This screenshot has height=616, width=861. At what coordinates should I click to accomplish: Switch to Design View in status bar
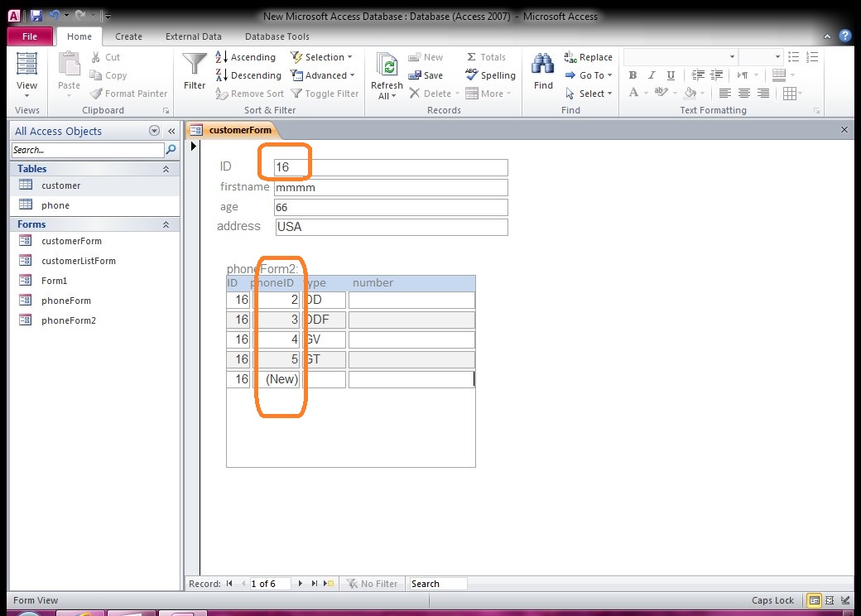[x=845, y=600]
